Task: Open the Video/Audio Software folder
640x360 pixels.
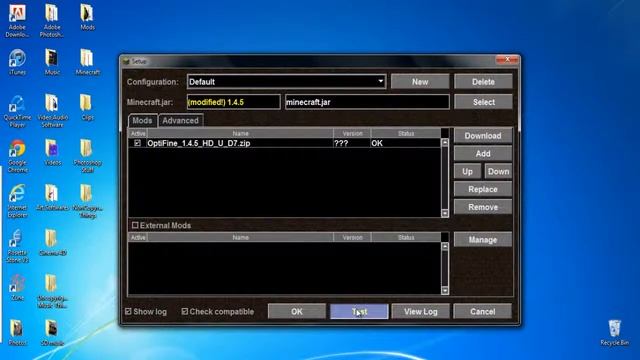Action: coord(52,111)
